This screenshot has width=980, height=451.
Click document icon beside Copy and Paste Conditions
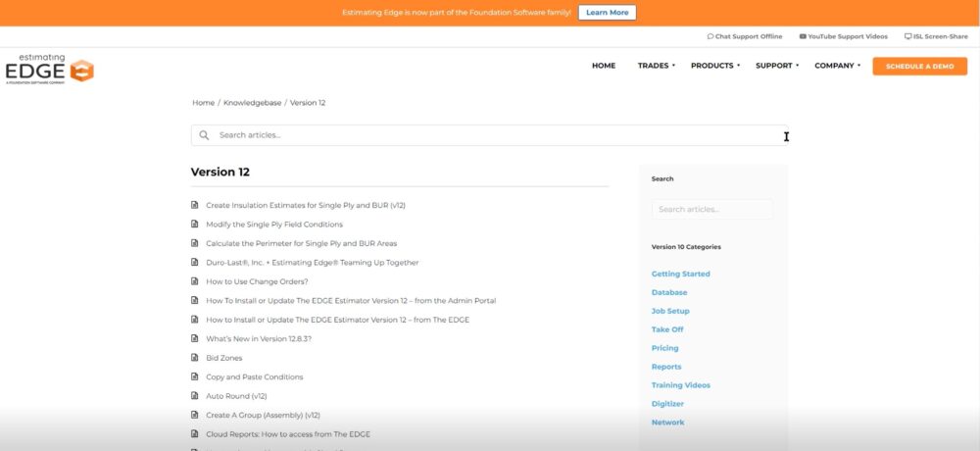(x=194, y=376)
